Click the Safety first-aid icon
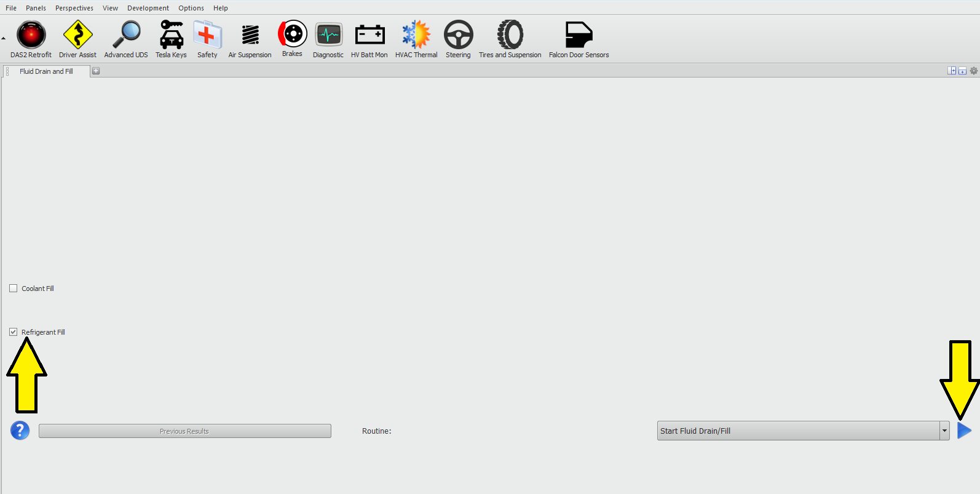This screenshot has width=980, height=494. pos(207,35)
